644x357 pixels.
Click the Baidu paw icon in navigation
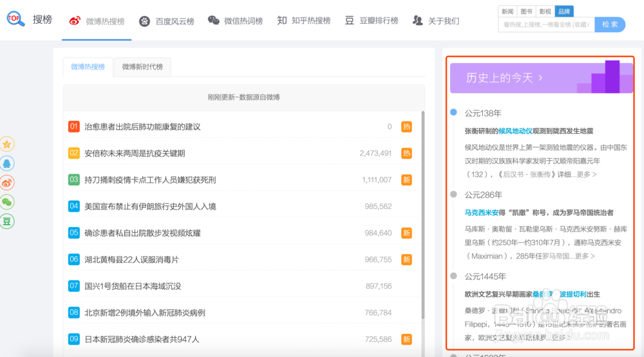click(x=144, y=21)
